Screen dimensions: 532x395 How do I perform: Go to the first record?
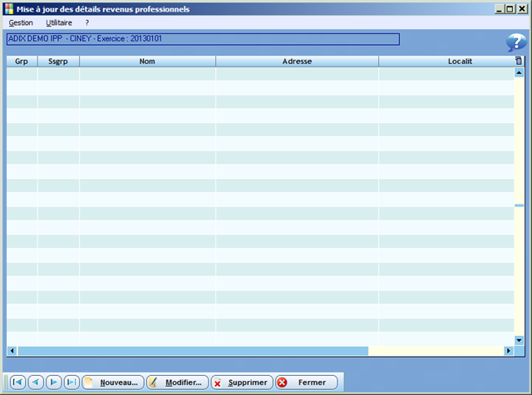point(17,383)
